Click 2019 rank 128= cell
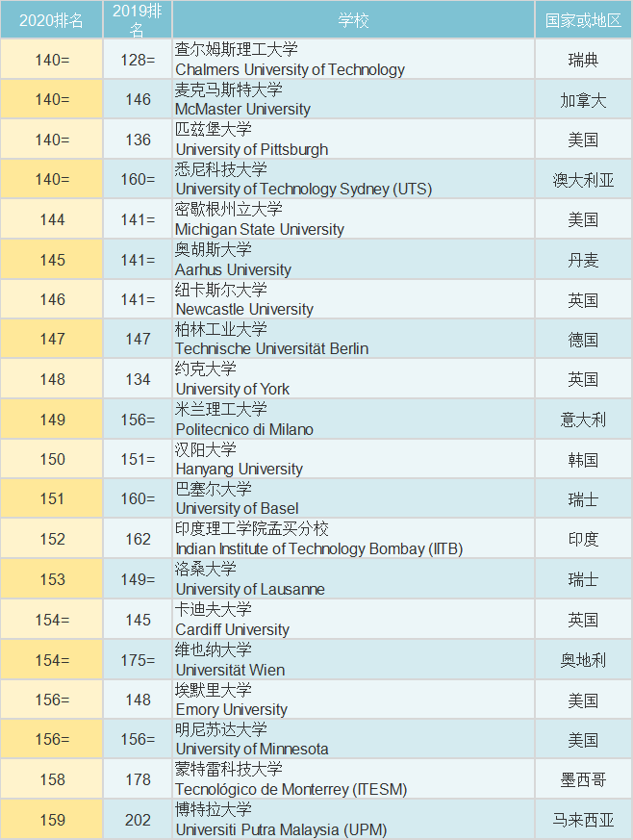The width and height of the screenshot is (633, 840). click(138, 60)
